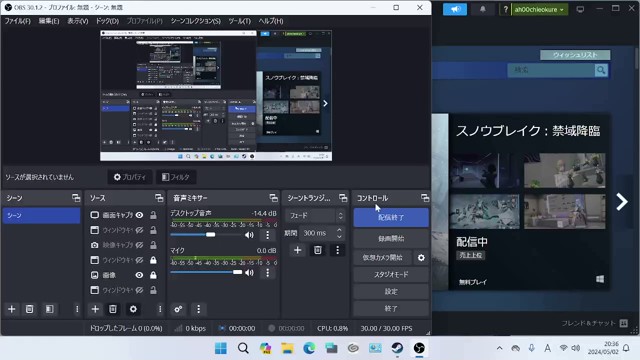Advance the Steam featured carousel with right arrow
The image size is (640, 360).
tap(622, 201)
